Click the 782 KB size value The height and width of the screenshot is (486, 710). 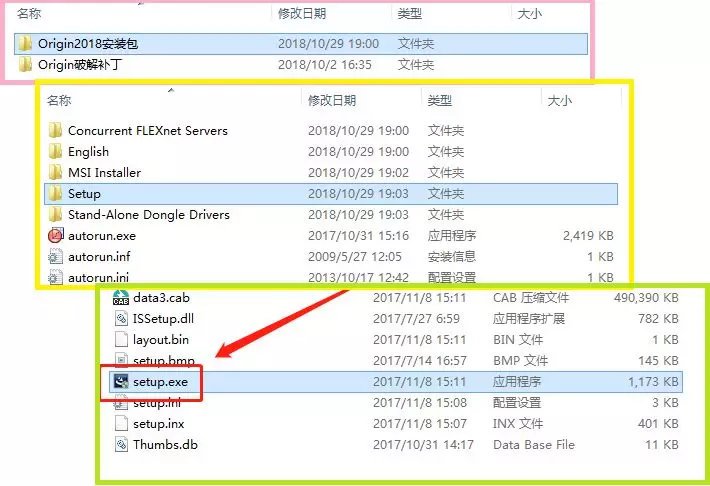[x=658, y=318]
